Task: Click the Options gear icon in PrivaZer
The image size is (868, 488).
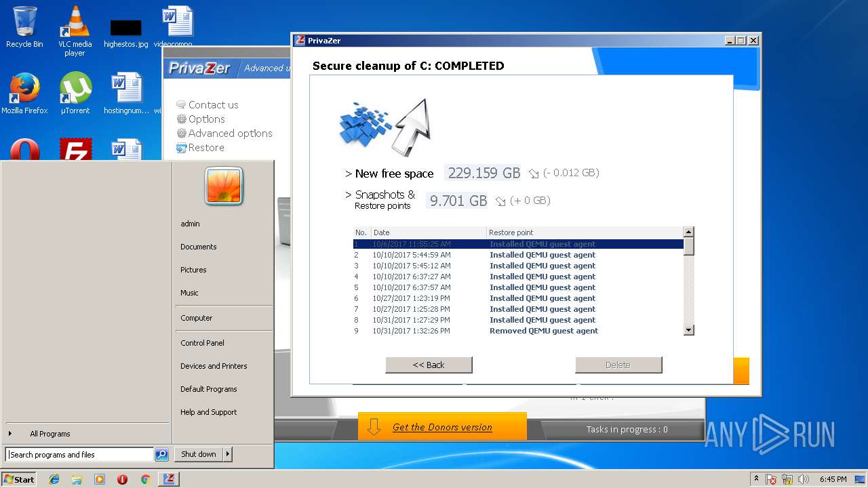Action: point(181,119)
